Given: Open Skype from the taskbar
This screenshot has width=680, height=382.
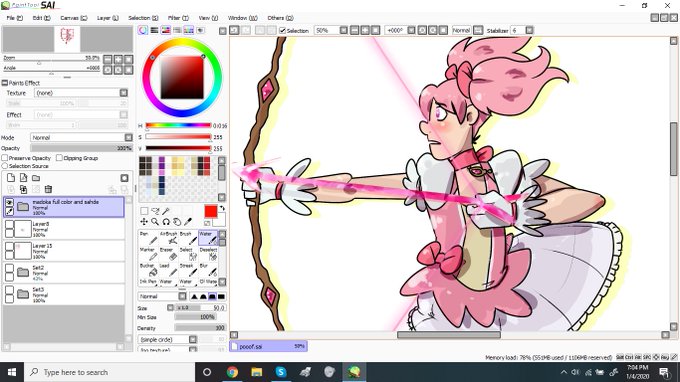Looking at the screenshot, I should [281, 372].
